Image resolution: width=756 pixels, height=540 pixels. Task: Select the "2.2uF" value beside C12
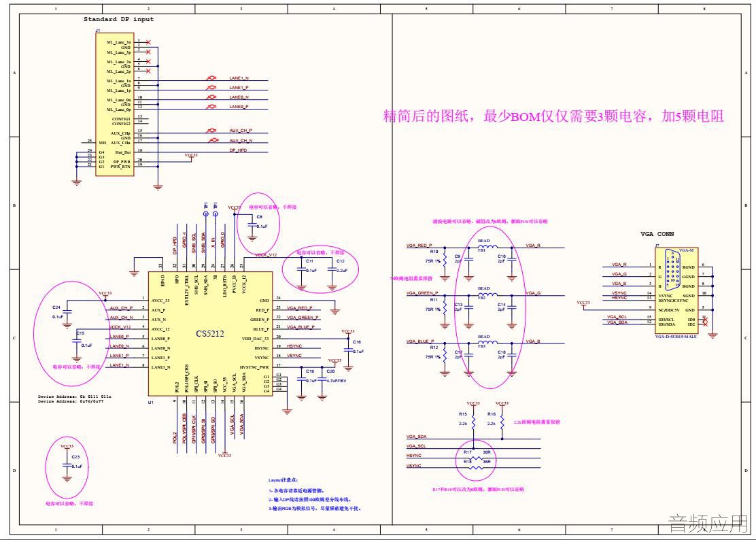[x=342, y=271]
